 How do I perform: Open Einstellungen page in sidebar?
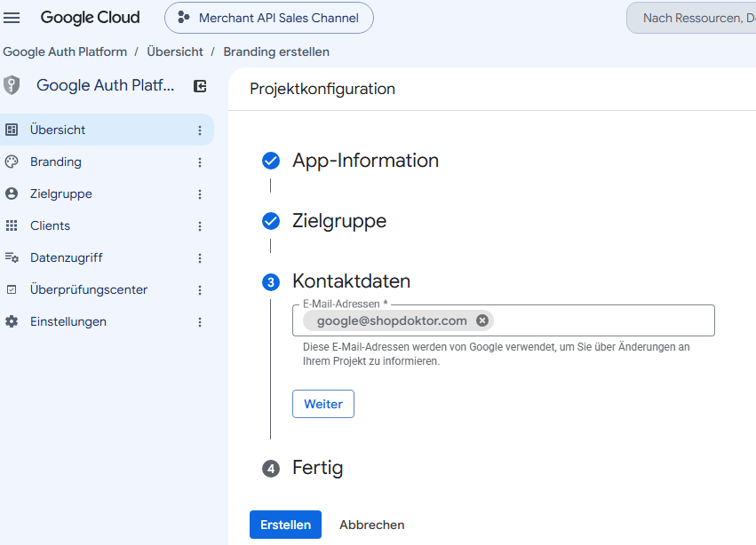(x=107, y=321)
